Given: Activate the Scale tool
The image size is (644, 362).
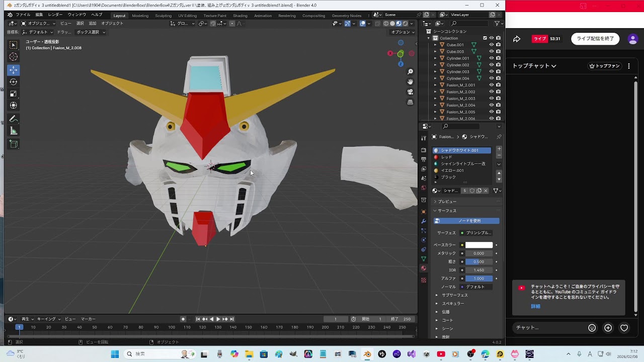Looking at the screenshot, I should [14, 94].
